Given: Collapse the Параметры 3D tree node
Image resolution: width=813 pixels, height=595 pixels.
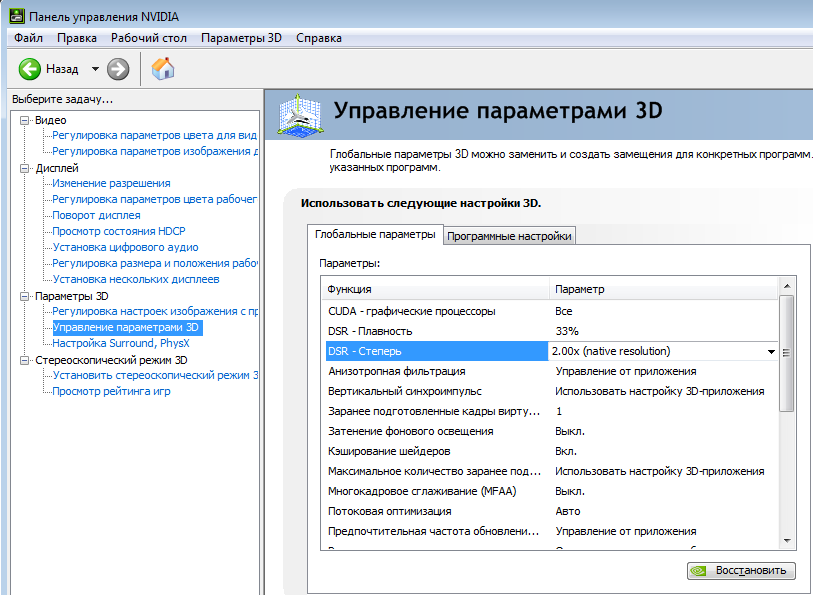Looking at the screenshot, I should [24, 296].
